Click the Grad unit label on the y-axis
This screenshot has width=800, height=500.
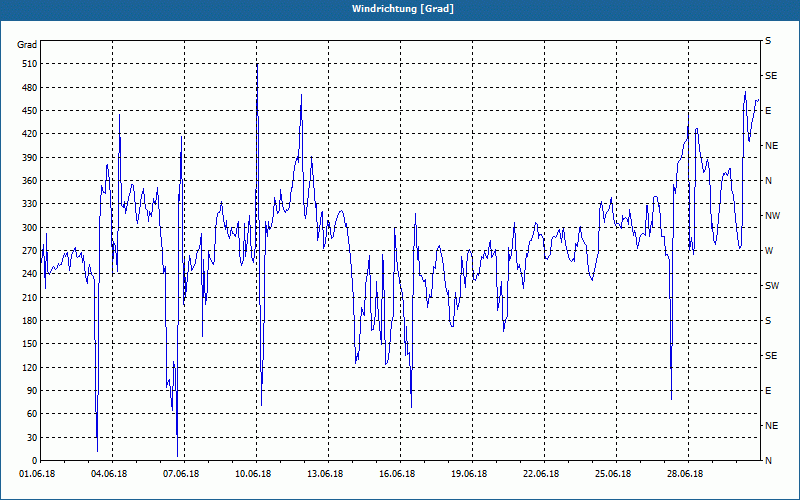pyautogui.click(x=27, y=45)
